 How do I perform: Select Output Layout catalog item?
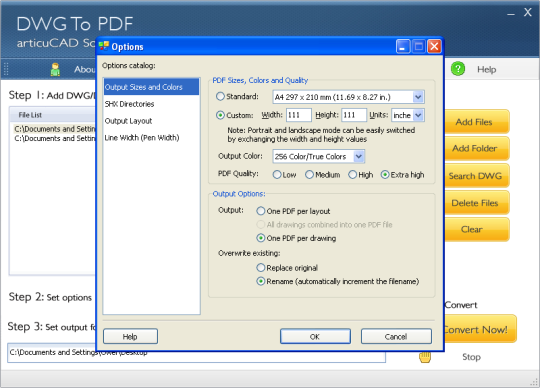pyautogui.click(x=152, y=121)
